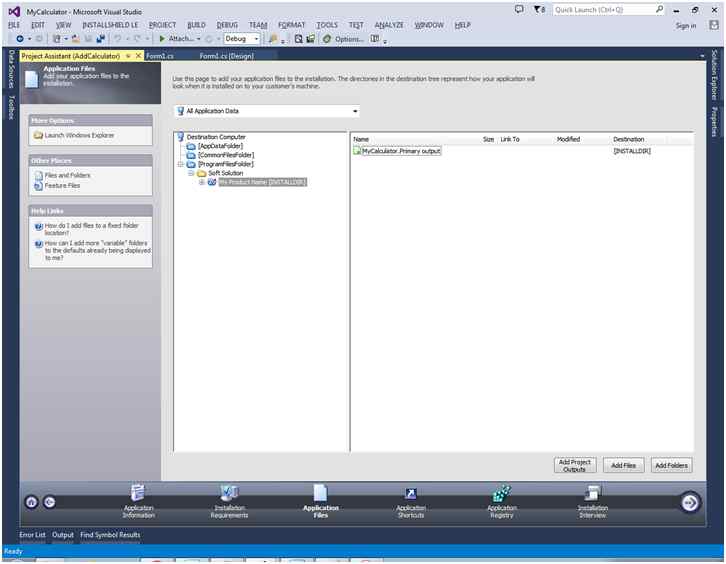The height and width of the screenshot is (564, 726).
Task: Open the Output panel tab
Action: [x=63, y=535]
